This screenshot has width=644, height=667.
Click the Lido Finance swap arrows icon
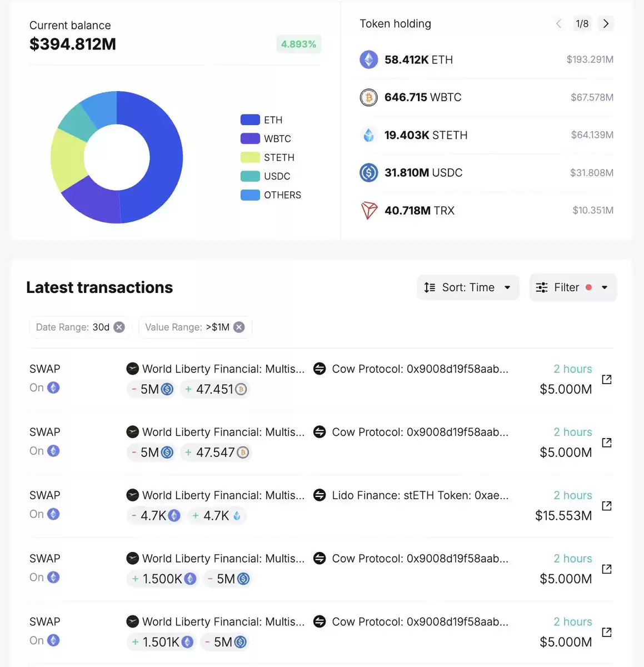tap(319, 495)
